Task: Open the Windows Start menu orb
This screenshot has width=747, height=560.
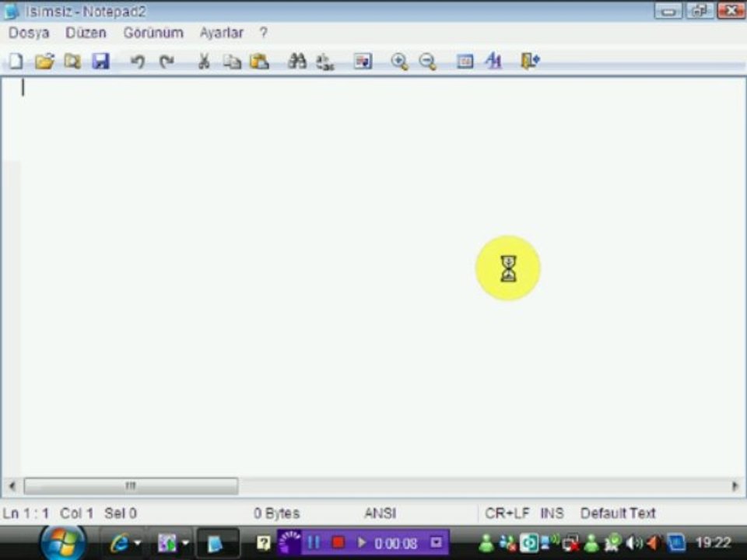Action: 63,543
